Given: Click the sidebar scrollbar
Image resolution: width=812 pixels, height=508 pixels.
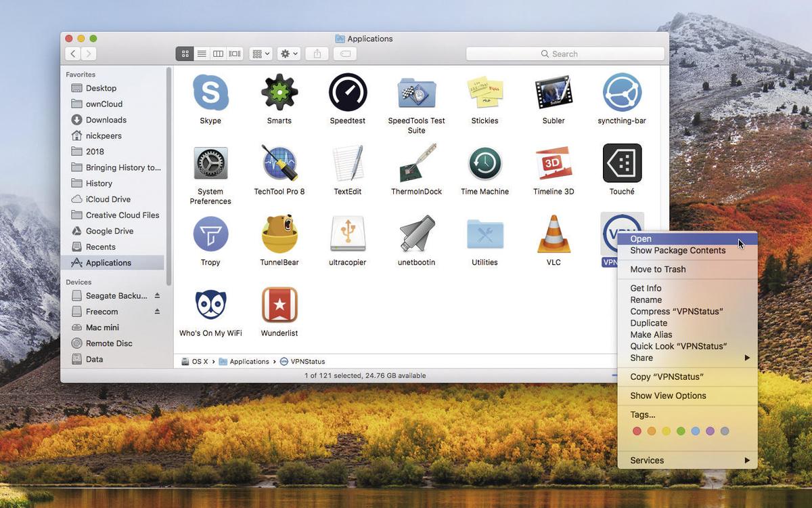Looking at the screenshot, I should (x=169, y=175).
